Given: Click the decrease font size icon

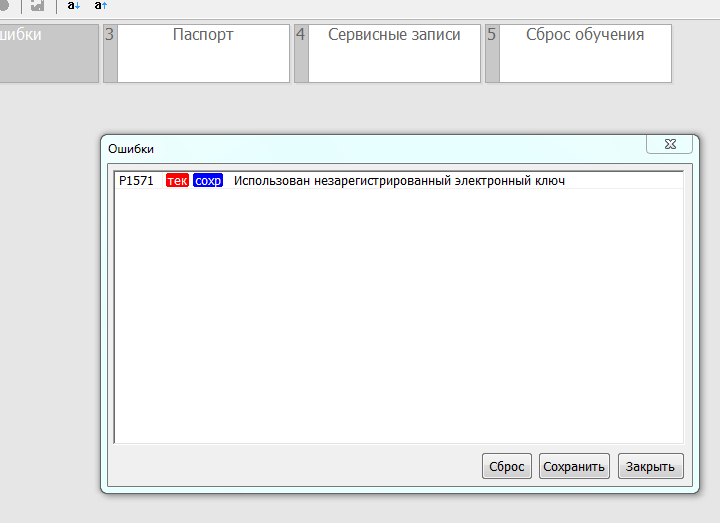Looking at the screenshot, I should click(73, 6).
